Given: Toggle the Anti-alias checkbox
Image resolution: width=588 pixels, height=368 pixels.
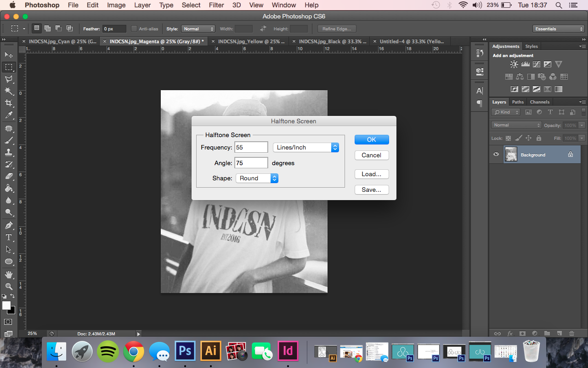Looking at the screenshot, I should tap(134, 29).
